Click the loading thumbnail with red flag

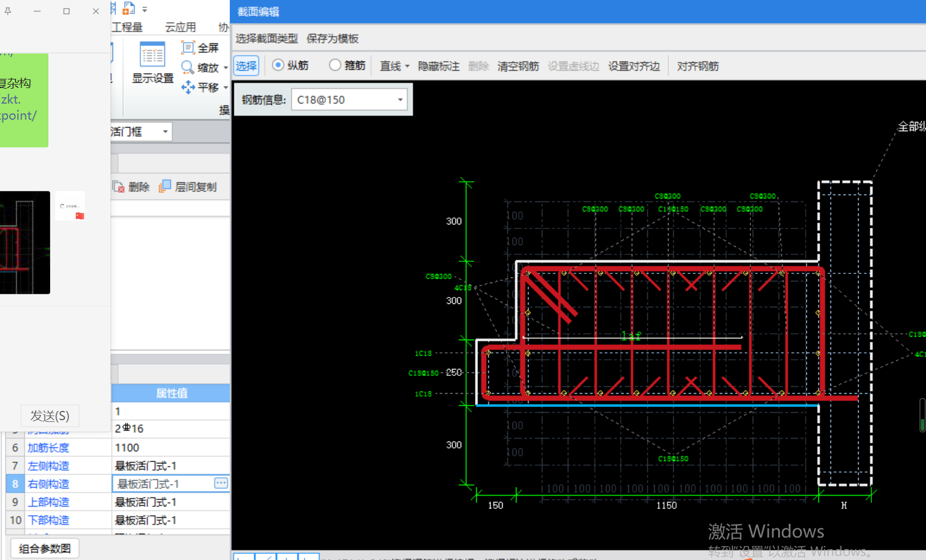tap(71, 206)
